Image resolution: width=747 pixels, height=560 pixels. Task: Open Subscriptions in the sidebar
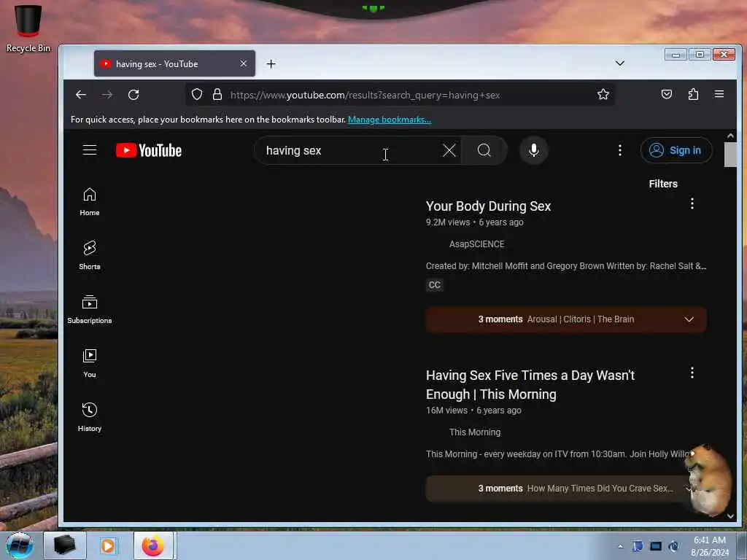[x=90, y=309]
